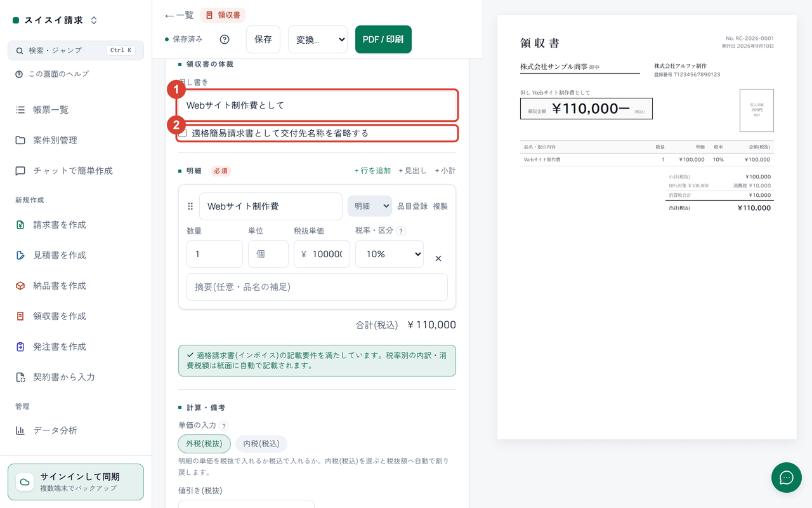Click the PDF / 印刷 button
Screen dimensions: 812x508
point(383,39)
